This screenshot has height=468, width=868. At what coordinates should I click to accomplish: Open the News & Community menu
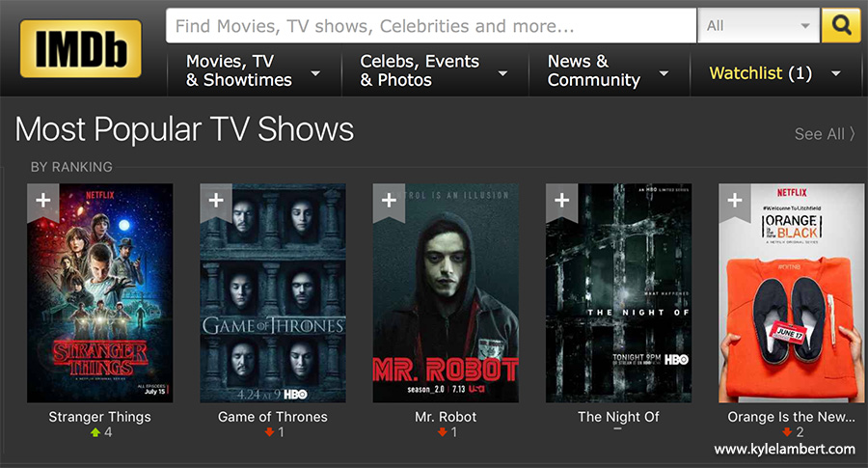tap(593, 70)
